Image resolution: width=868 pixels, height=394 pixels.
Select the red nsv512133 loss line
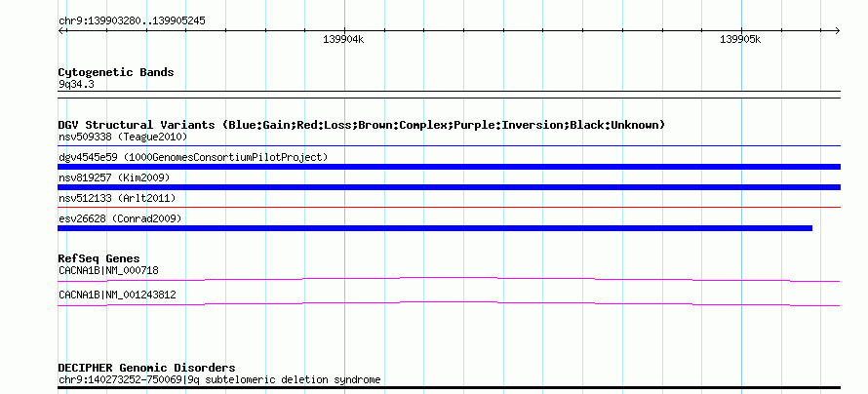point(449,208)
